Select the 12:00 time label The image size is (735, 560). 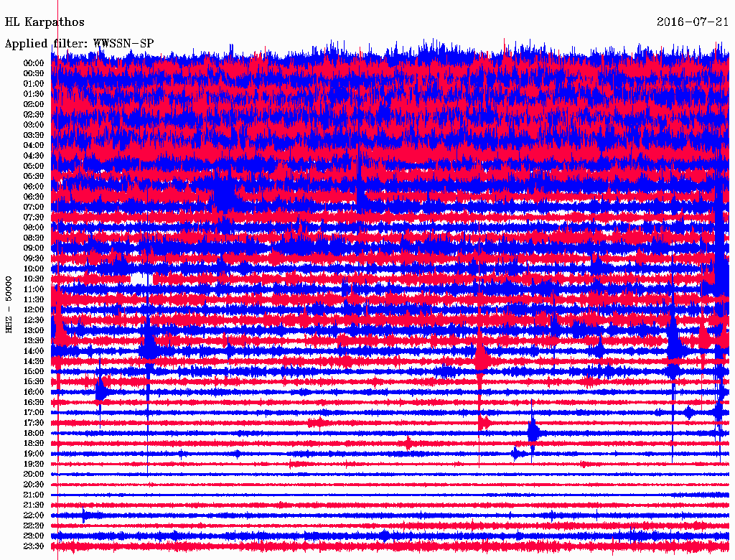coord(34,309)
